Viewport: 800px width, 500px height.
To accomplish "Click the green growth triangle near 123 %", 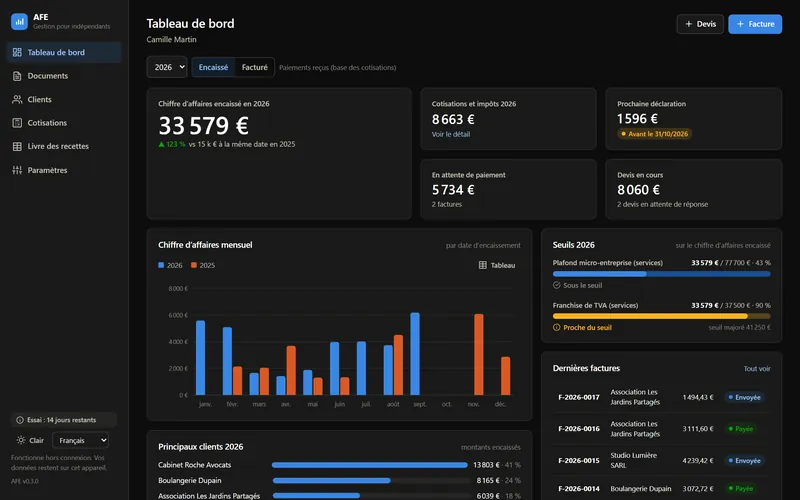I will (161, 144).
